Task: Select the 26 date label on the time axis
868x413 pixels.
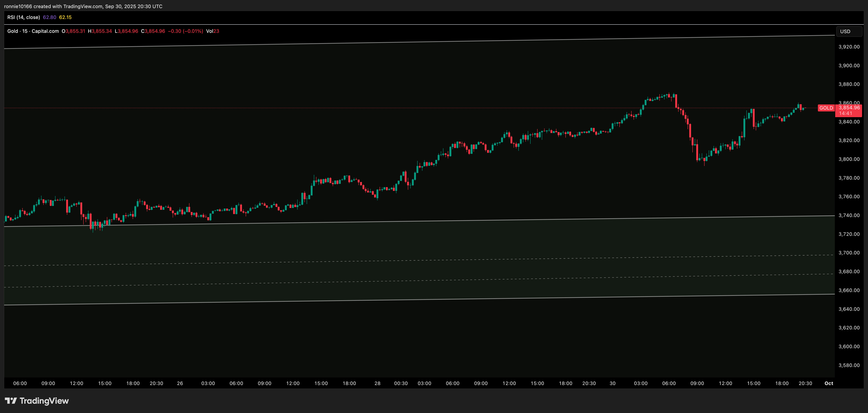Action: point(180,383)
